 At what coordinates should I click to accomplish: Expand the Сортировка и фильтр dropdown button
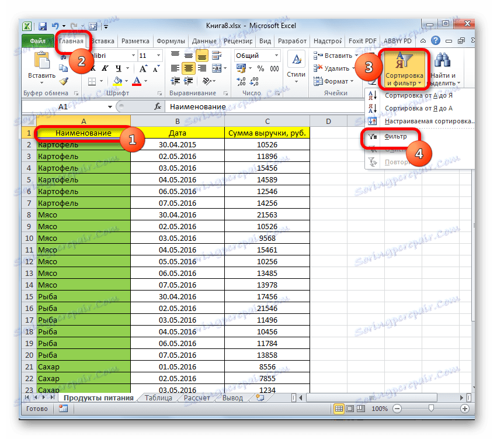(404, 69)
